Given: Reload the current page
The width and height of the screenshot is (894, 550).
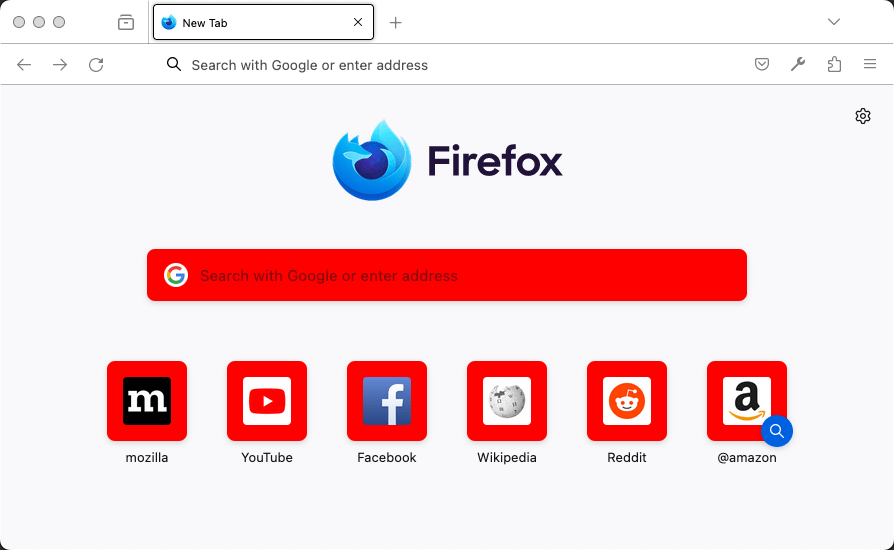Looking at the screenshot, I should tap(96, 65).
